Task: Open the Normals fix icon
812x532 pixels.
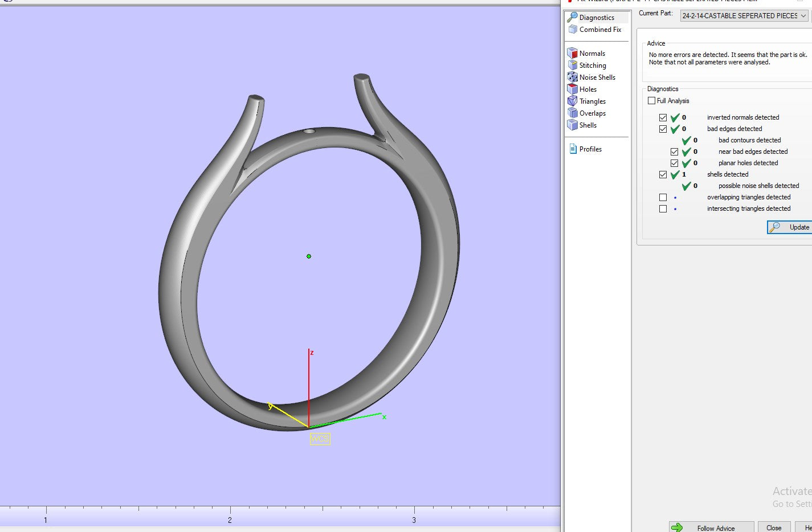Action: (573, 54)
